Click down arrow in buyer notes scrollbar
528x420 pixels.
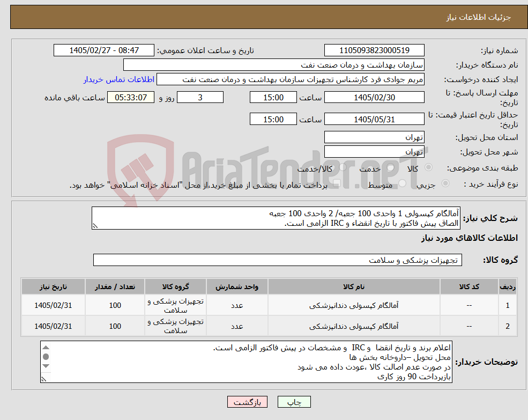click(46, 366)
